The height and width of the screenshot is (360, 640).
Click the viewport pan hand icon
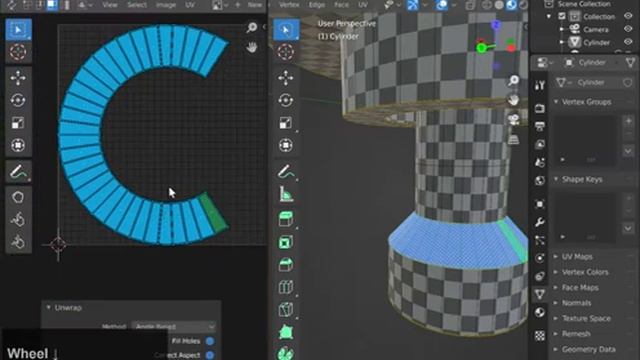(x=513, y=100)
